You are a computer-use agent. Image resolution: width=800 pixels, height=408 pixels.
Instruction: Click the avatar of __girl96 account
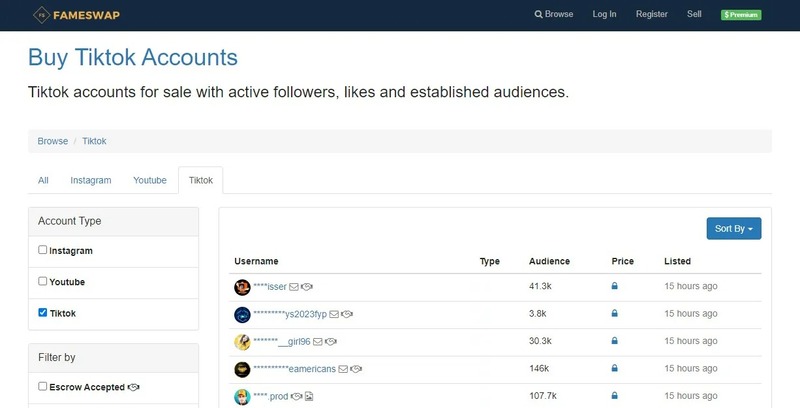tap(242, 342)
